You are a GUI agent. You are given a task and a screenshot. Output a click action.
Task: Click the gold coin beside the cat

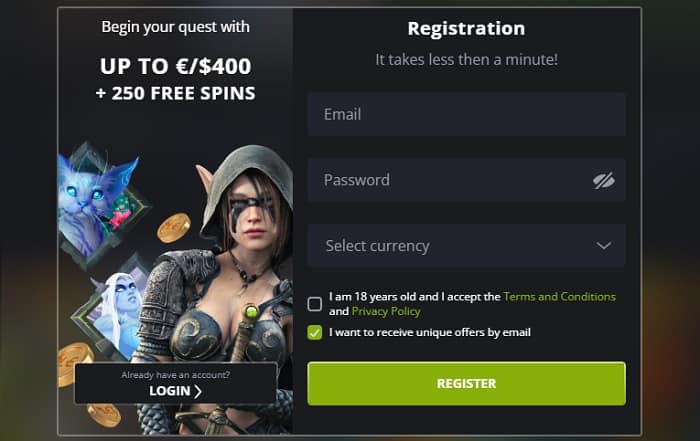[x=174, y=228]
